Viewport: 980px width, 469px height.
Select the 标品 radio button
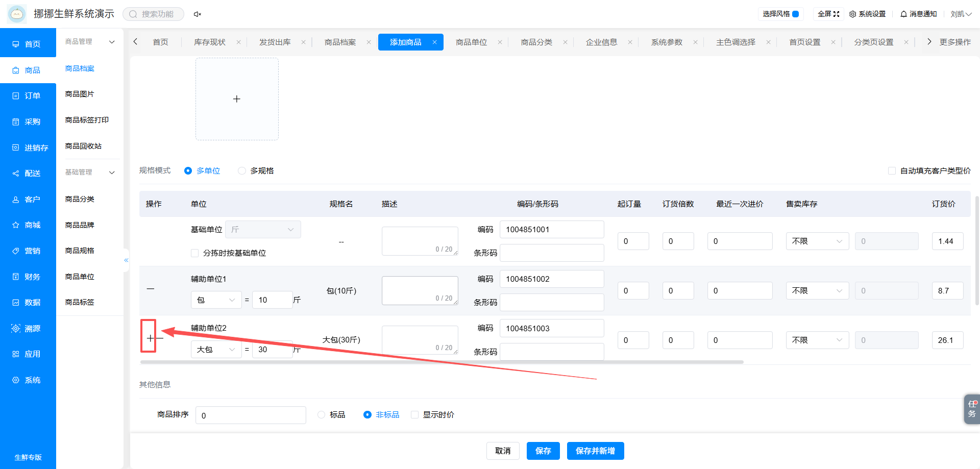321,415
